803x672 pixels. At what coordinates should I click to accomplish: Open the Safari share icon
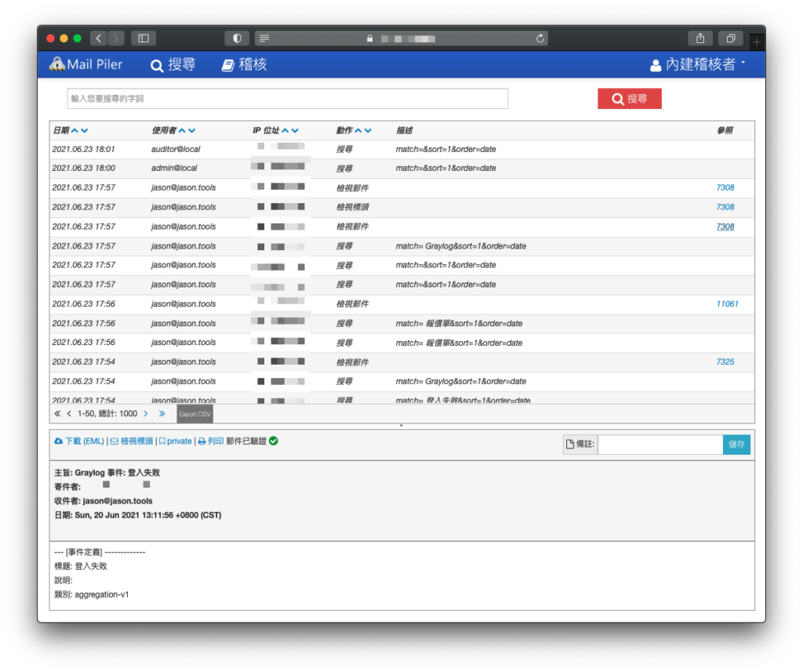(700, 38)
